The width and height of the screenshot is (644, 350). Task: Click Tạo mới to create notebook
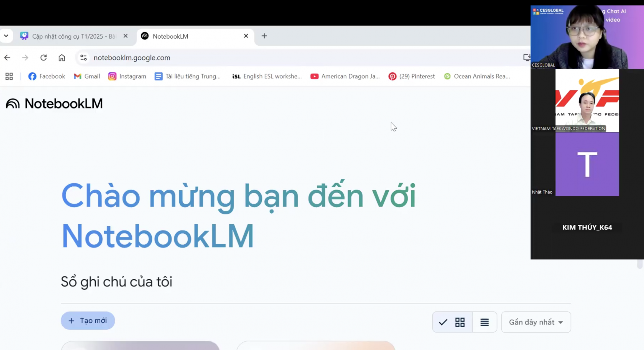tap(88, 321)
